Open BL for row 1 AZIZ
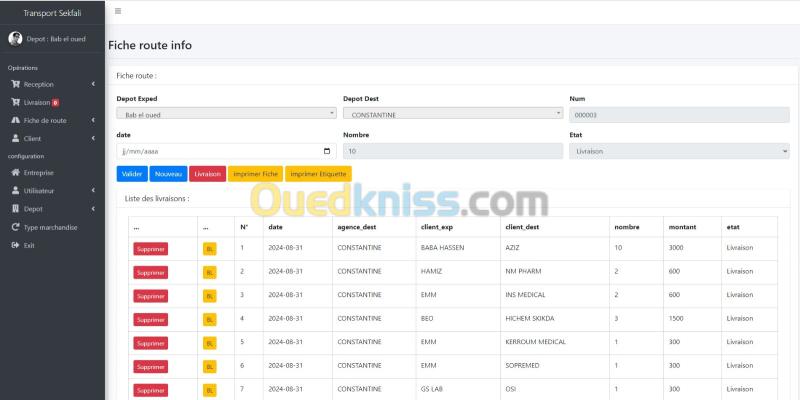The image size is (800, 400). [x=210, y=249]
